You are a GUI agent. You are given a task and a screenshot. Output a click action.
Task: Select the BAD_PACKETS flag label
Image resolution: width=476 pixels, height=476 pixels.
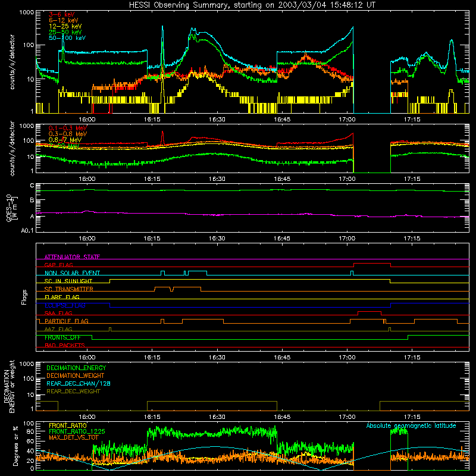[65, 345]
